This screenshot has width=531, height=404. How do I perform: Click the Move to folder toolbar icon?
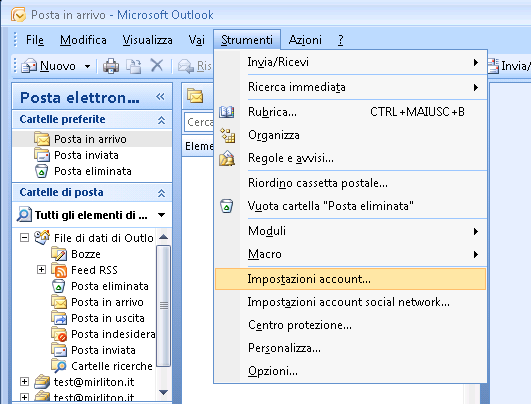click(134, 66)
